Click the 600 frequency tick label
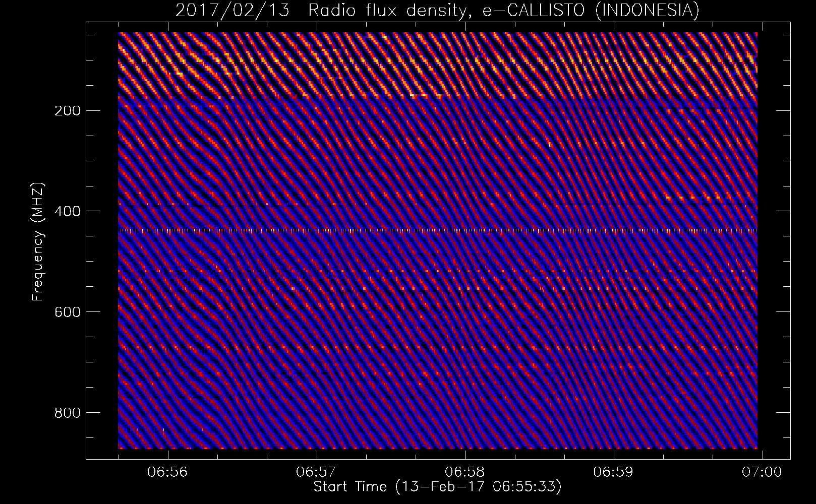This screenshot has width=816, height=504. [68, 312]
